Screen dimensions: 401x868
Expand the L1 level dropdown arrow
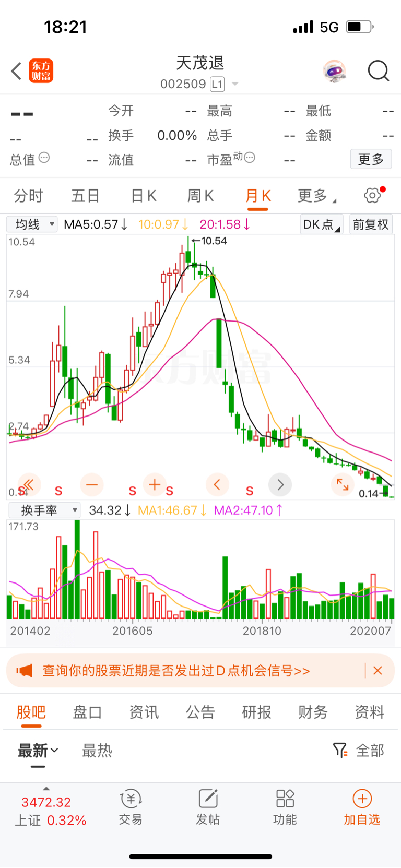(x=235, y=84)
